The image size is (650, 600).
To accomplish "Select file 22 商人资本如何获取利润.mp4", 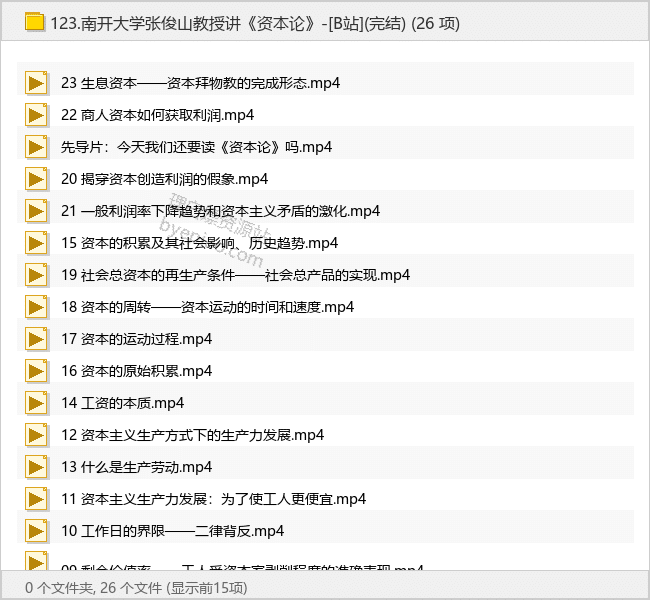I will [158, 115].
